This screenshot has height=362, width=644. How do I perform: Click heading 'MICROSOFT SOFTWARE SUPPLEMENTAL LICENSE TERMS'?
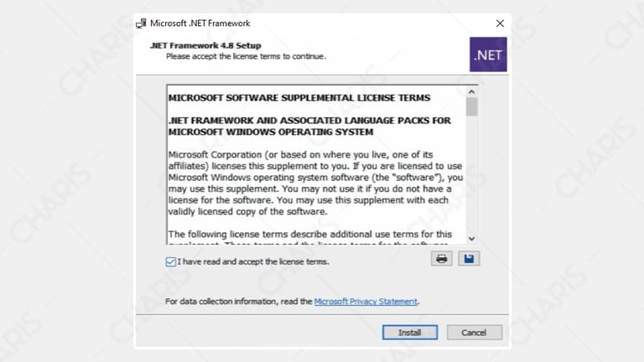(x=299, y=98)
